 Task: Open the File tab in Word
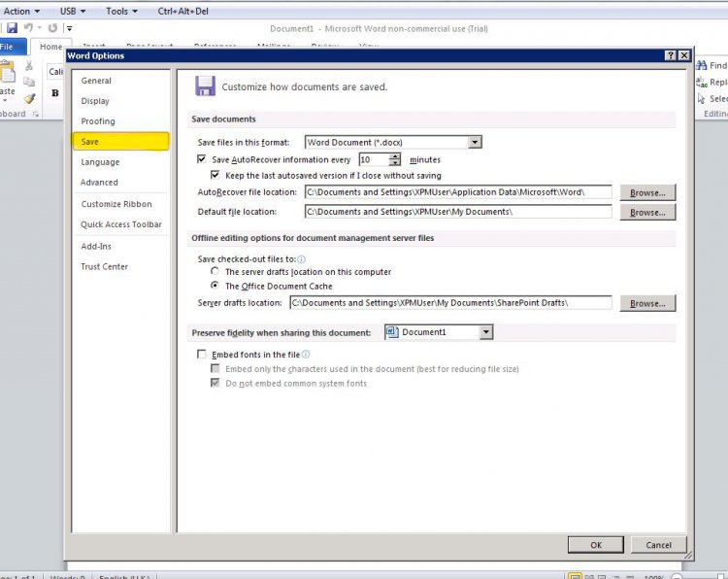[11, 47]
